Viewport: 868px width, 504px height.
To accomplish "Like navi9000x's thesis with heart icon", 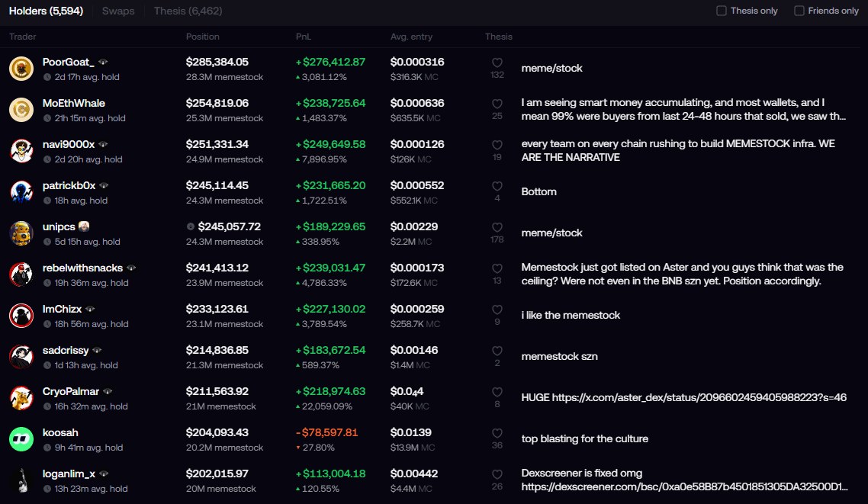I will click(x=497, y=145).
